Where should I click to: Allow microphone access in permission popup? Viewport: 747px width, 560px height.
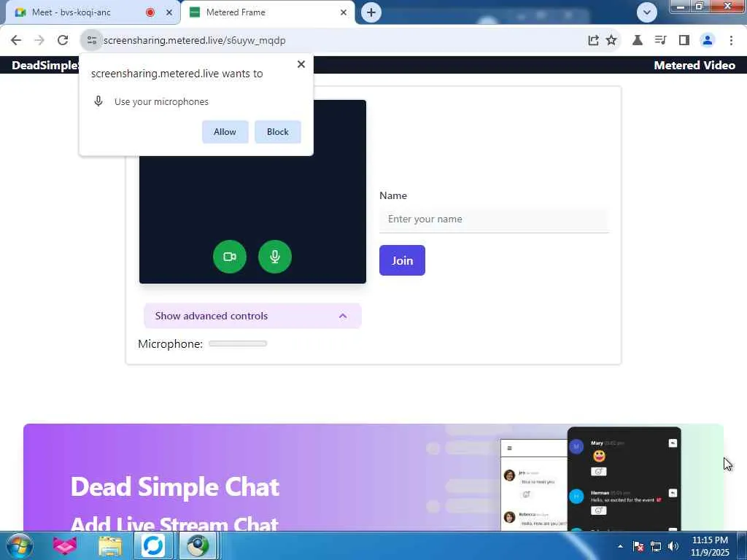coord(225,132)
